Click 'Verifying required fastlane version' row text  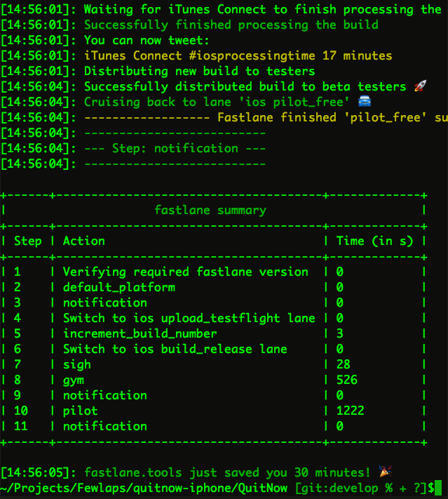pos(186,272)
